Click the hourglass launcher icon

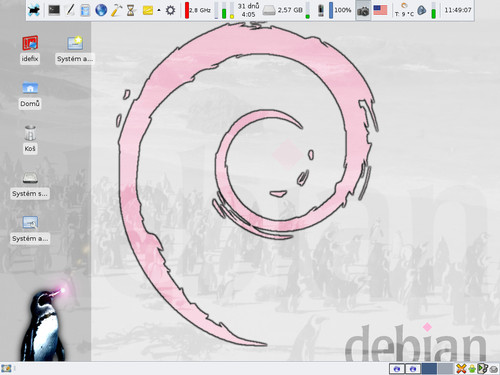pyautogui.click(x=131, y=10)
